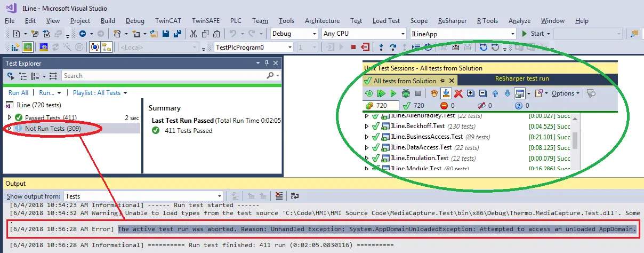This screenshot has height=253, width=644.
Task: Click Test Explorer run-after-build icon
Action: [x=11, y=76]
